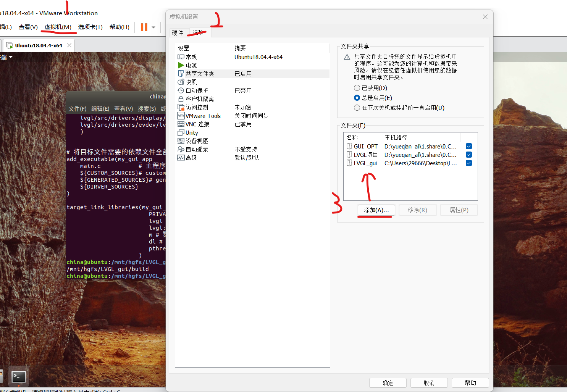Open the terminal 搜索(S) menu

click(x=147, y=109)
